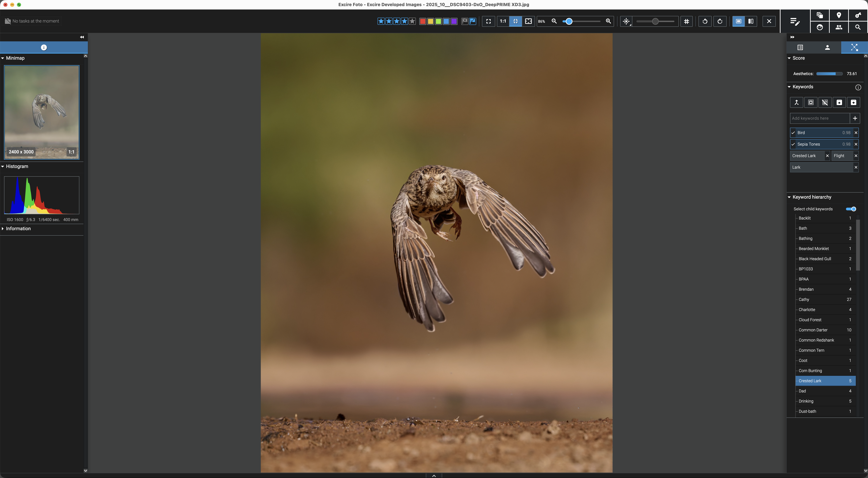Image resolution: width=868 pixels, height=478 pixels.
Task: Enter full screen view mode
Action: pyautogui.click(x=488, y=21)
